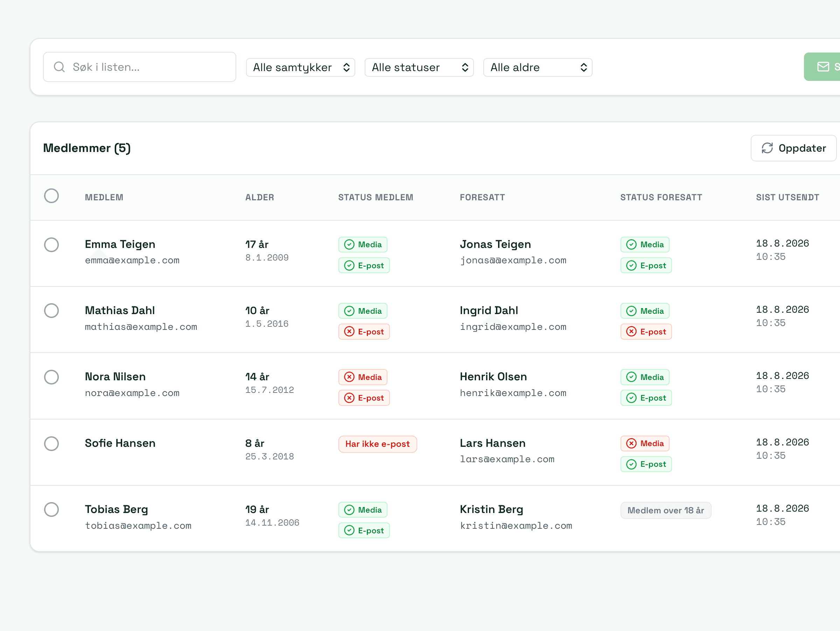
Task: Click Ingrid Dahl's red E-post X icon
Action: 631,332
